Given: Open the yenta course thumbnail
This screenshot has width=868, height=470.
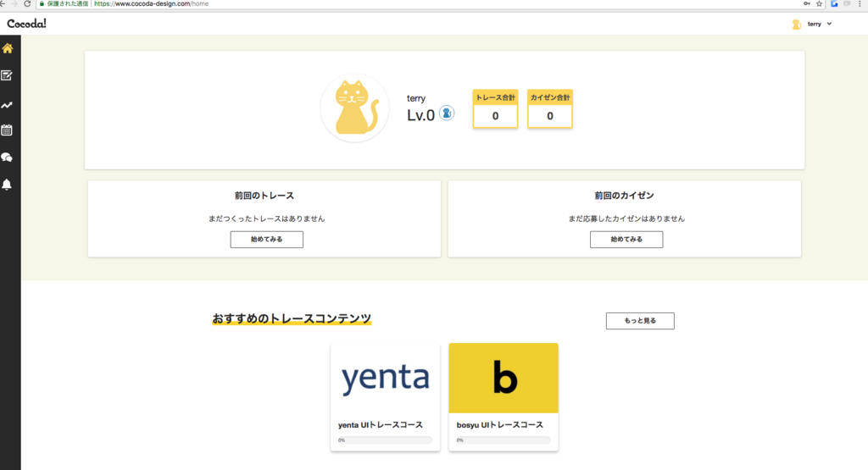Looking at the screenshot, I should point(386,379).
